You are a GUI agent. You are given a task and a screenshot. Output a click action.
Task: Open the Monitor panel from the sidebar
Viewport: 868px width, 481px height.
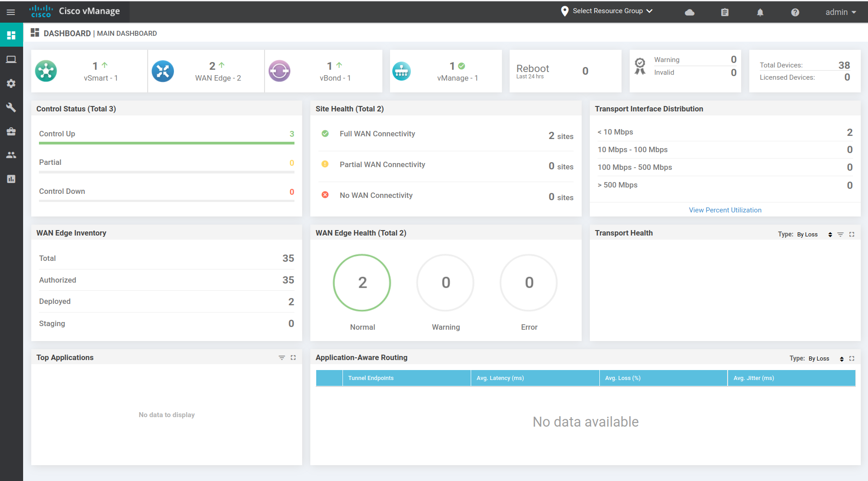pyautogui.click(x=11, y=59)
